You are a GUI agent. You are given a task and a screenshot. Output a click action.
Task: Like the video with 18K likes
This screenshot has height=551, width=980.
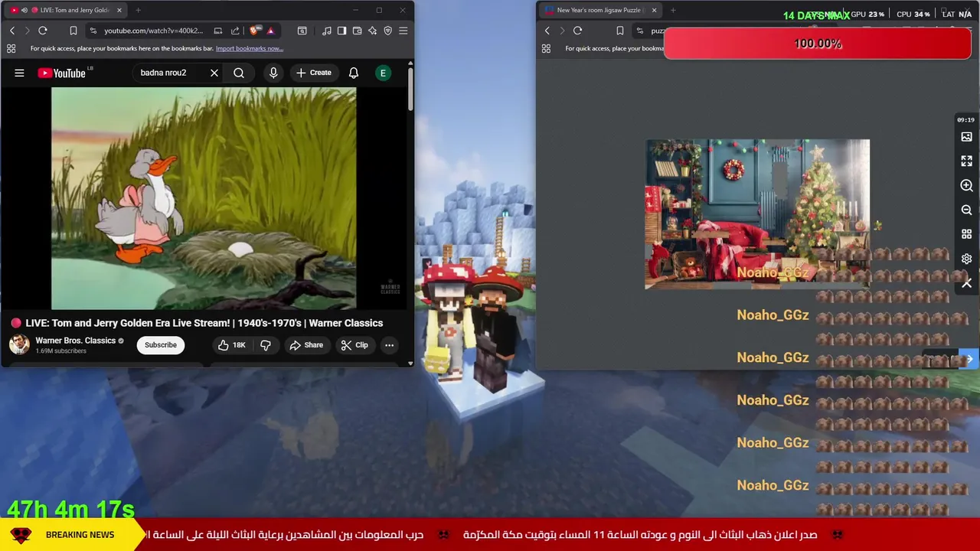(x=231, y=345)
